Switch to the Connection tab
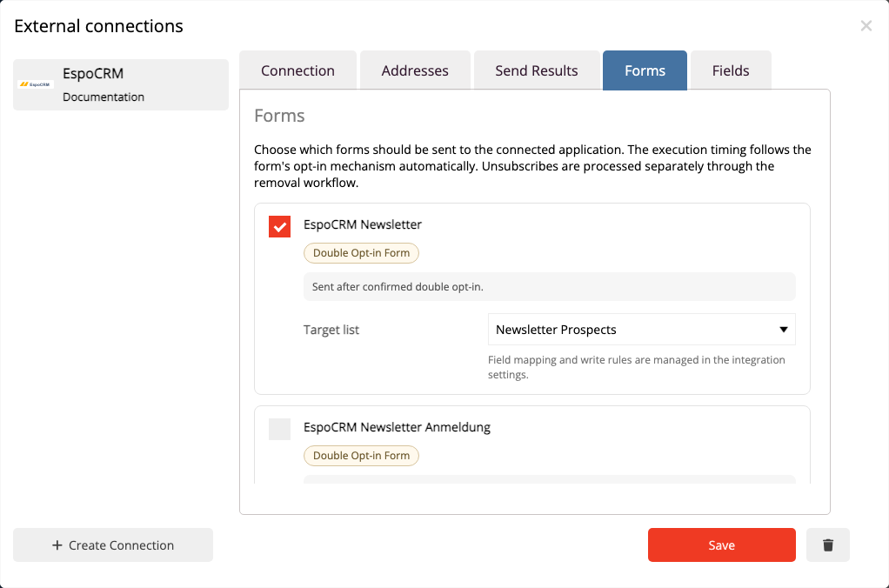Screen dimensions: 889x588 coord(297,70)
